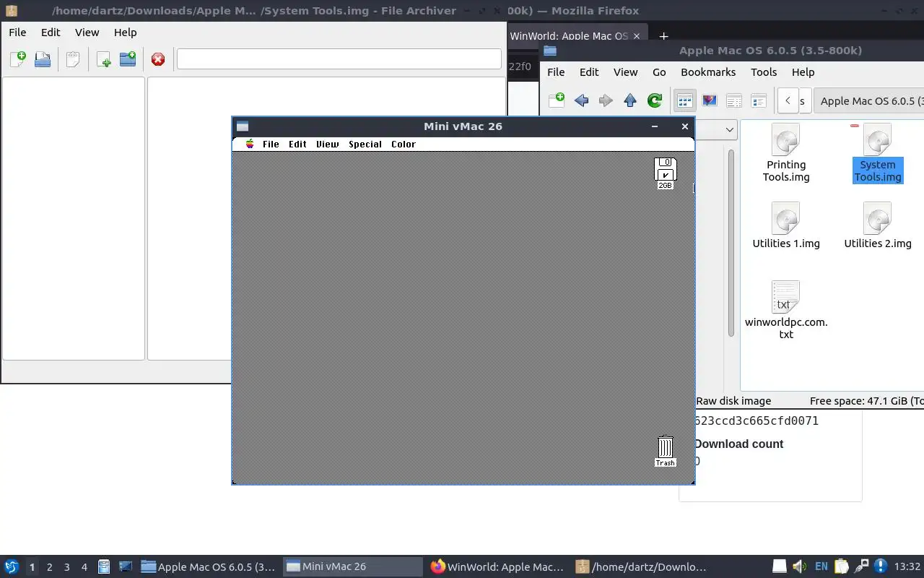Viewport: 924px width, 578px height.
Task: Open Go menu in file manager
Action: (x=659, y=72)
